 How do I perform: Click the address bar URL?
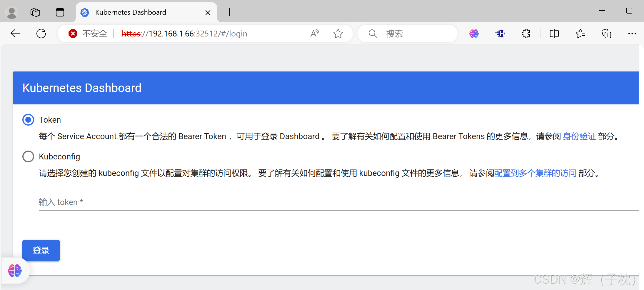click(185, 34)
